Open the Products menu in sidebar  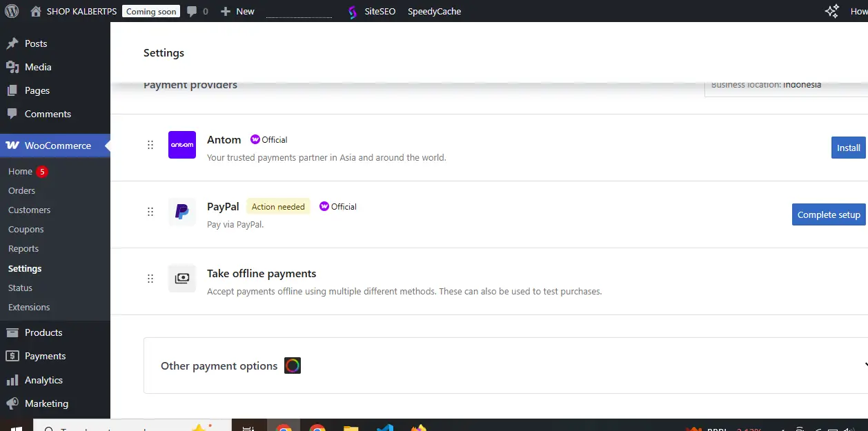43,332
